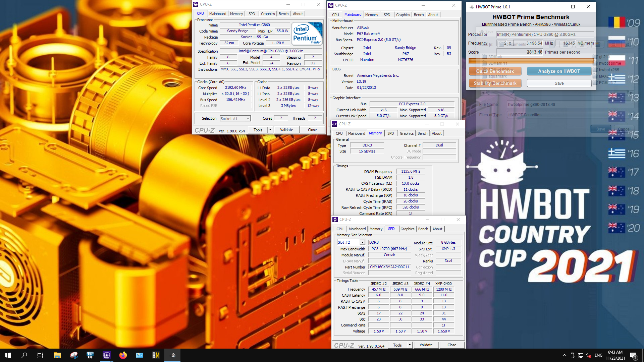Click the USB safely remove tray icon
This screenshot has height=362, width=644.
coord(573,355)
